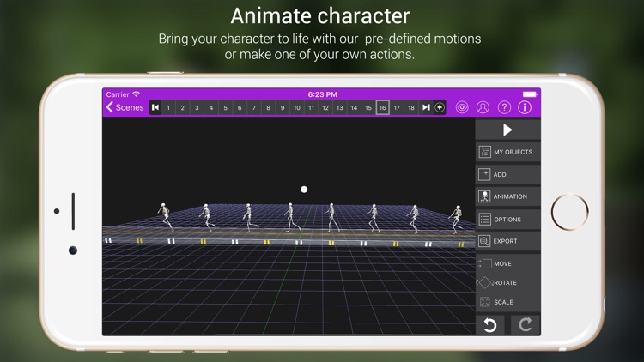Select frame 18 in timeline
This screenshot has width=644, height=362.
[x=411, y=107]
